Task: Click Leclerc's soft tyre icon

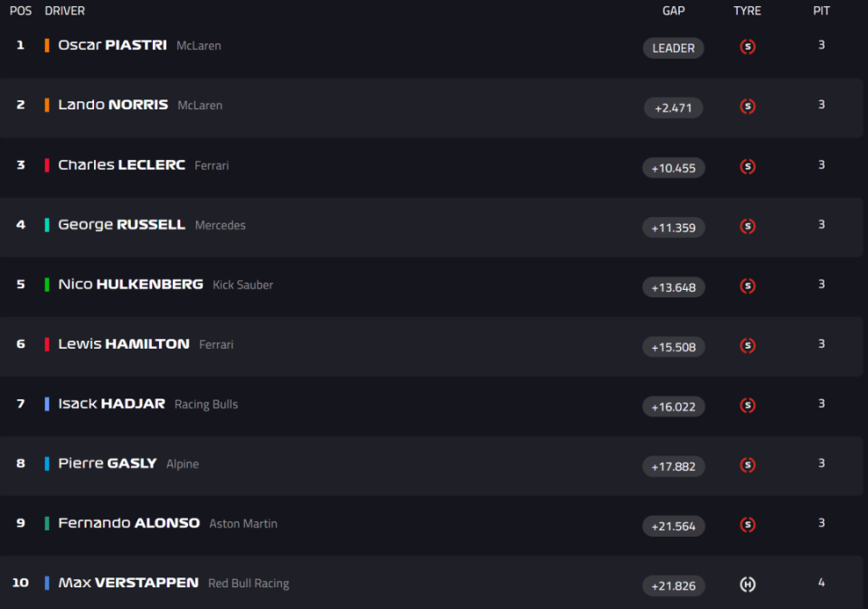Action: [x=748, y=166]
